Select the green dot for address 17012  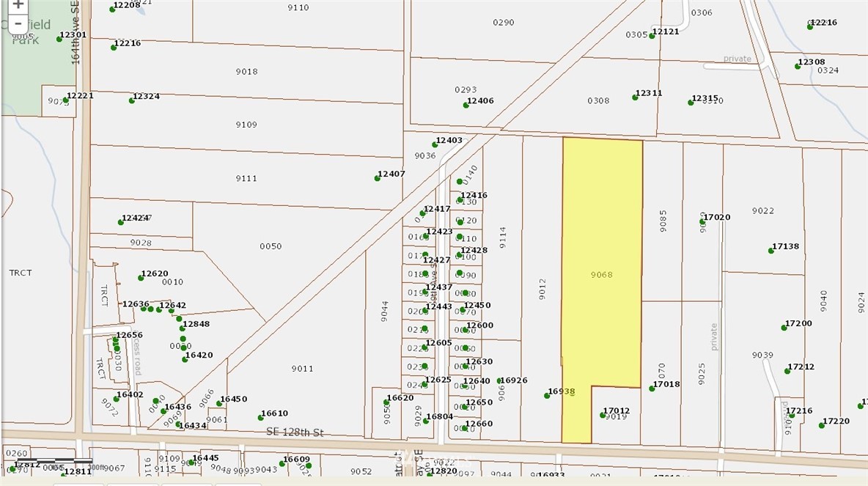[x=603, y=416]
